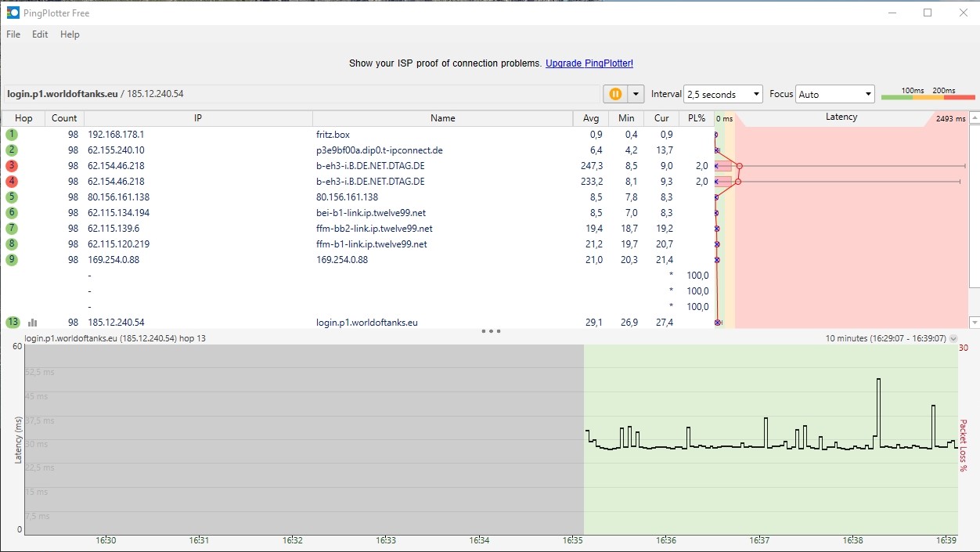Click the Latency graph column header
This screenshot has height=552, width=980.
841,117
